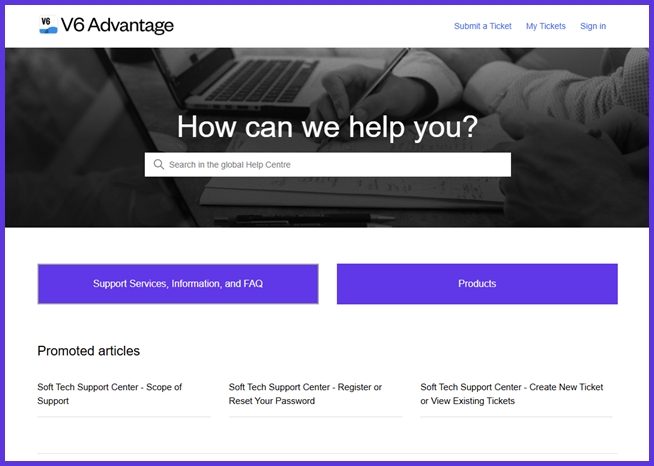Click the "How can we help you?" heading
Screen dimensions: 654x466
tap(327, 127)
